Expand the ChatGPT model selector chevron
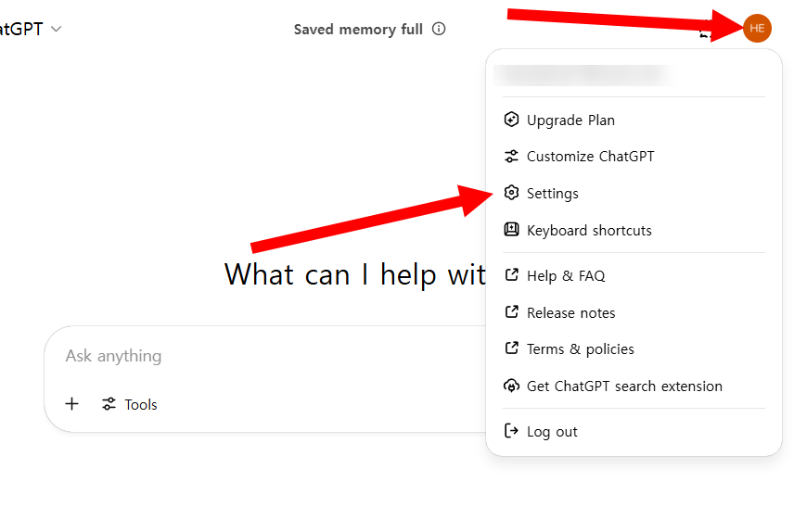This screenshot has height=532, width=794. click(x=57, y=29)
